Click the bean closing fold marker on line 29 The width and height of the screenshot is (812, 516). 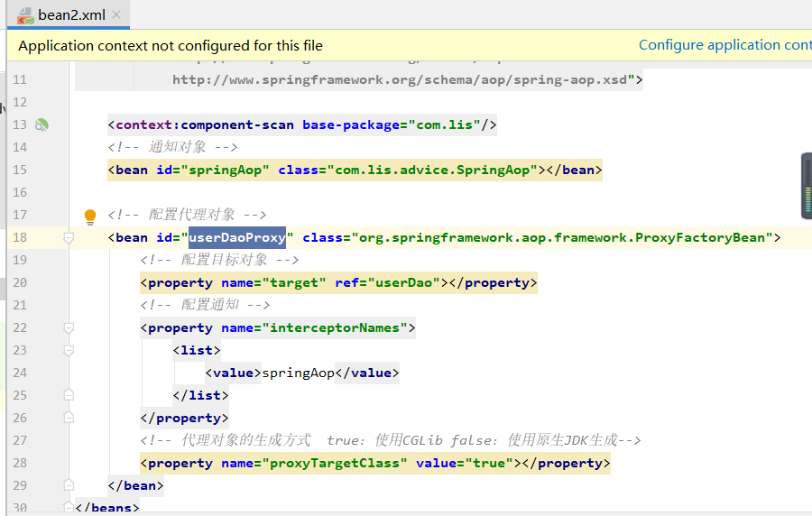click(69, 485)
